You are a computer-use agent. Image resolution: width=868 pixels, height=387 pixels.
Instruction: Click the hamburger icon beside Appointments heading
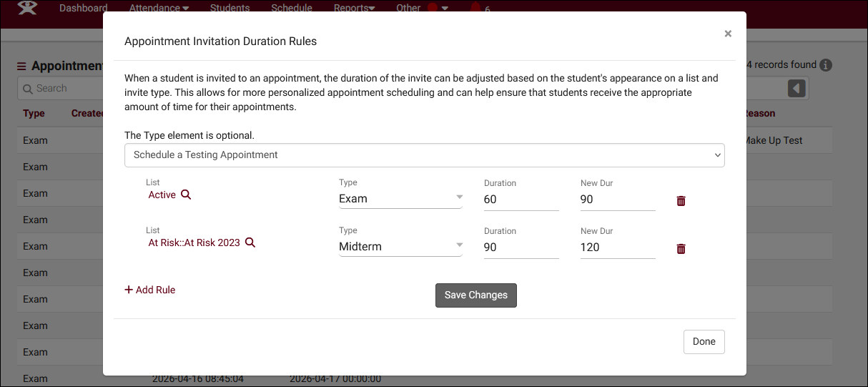click(22, 66)
